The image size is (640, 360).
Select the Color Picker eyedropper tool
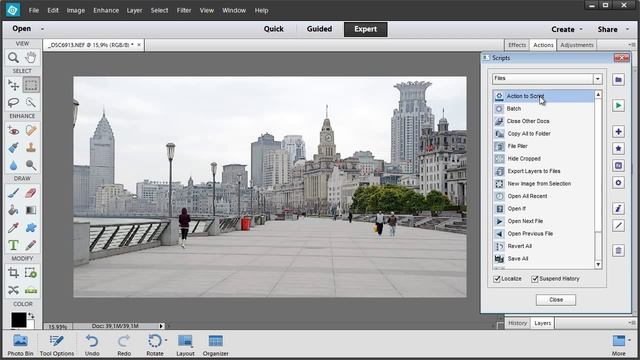[x=13, y=228]
